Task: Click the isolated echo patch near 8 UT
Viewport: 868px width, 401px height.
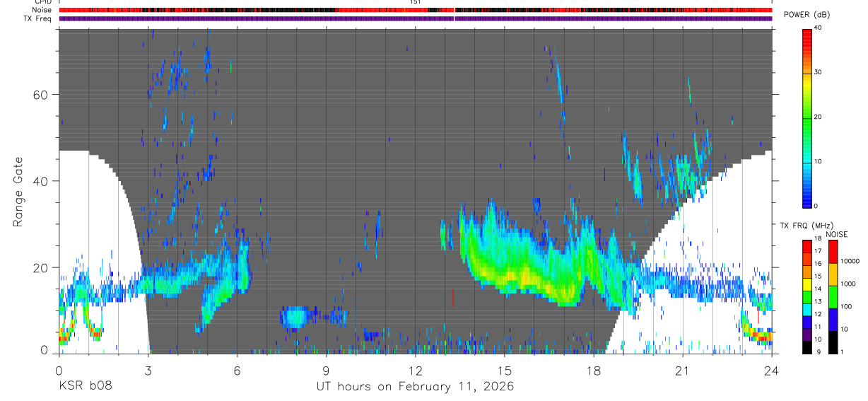Action: pos(295,318)
